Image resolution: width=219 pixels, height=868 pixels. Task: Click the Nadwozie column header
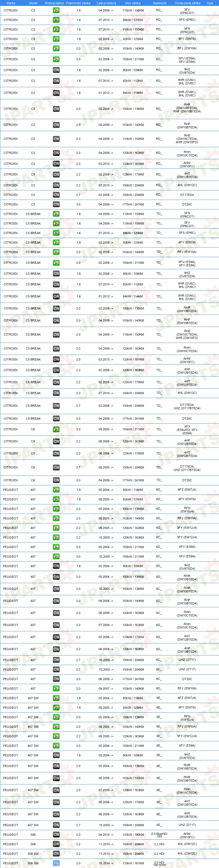click(x=159, y=3)
